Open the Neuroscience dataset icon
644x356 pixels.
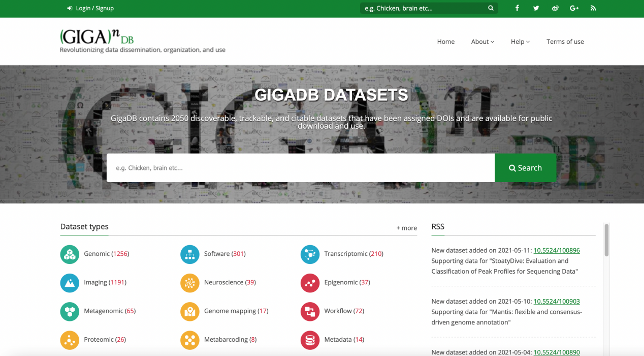coord(190,282)
